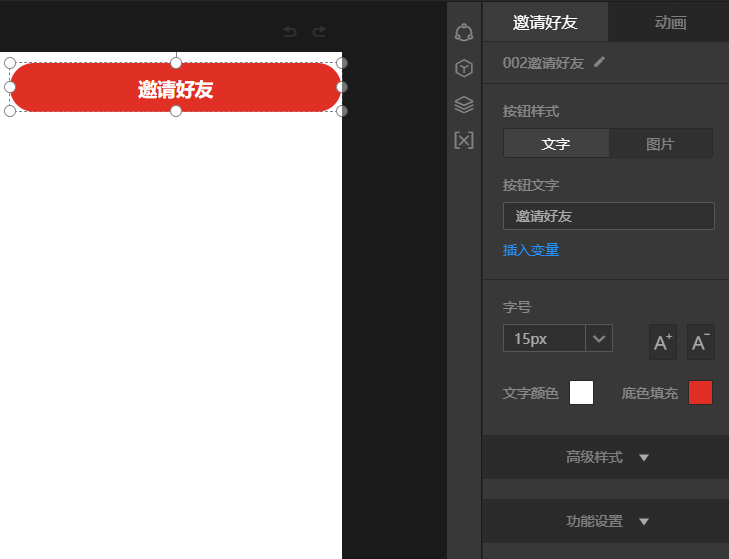This screenshot has height=559, width=729.
Task: Click the right-middle handle of the selection
Action: (342, 87)
